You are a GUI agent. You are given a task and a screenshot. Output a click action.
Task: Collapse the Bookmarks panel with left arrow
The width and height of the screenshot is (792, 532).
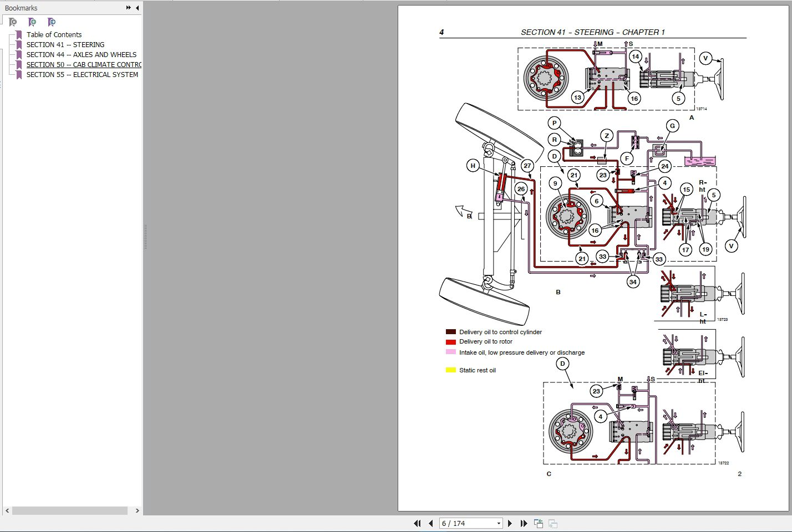(x=137, y=8)
